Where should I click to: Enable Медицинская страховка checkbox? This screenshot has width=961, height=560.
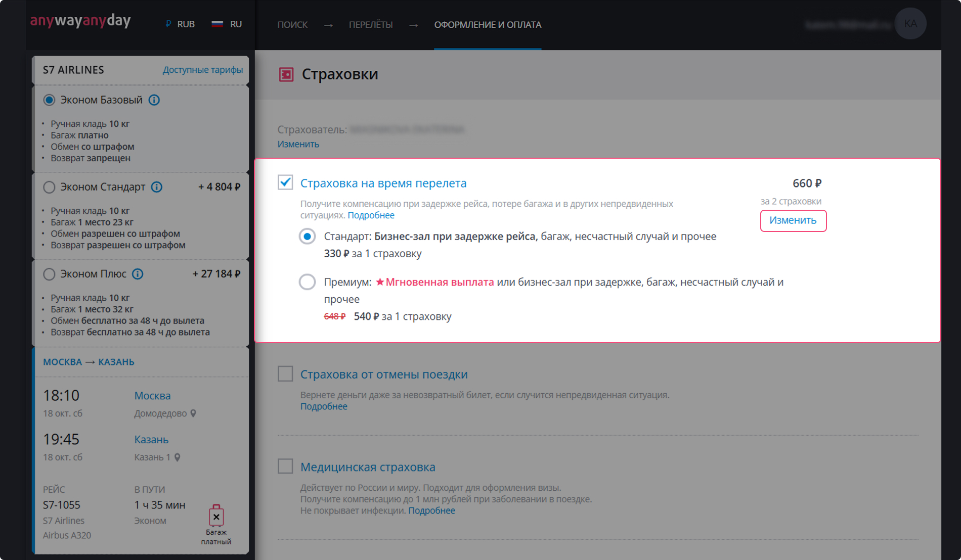285,466
